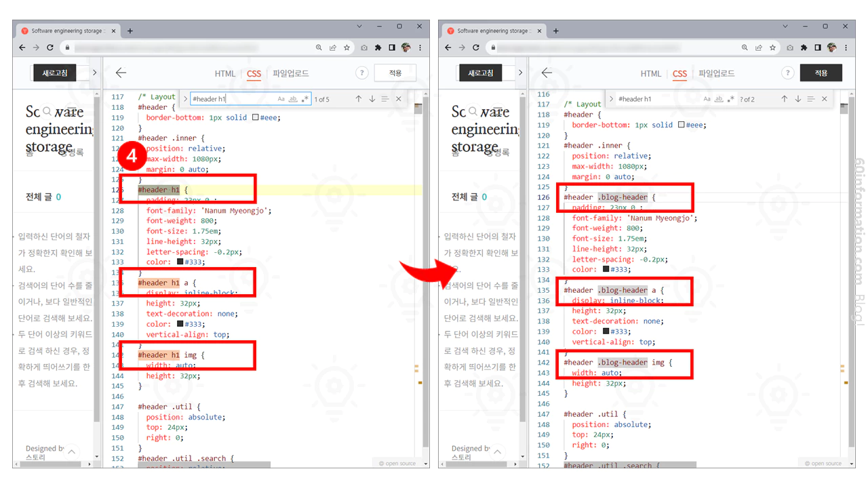The image size is (868, 488).
Task: Switch to the HTML tab
Action: pyautogui.click(x=225, y=73)
